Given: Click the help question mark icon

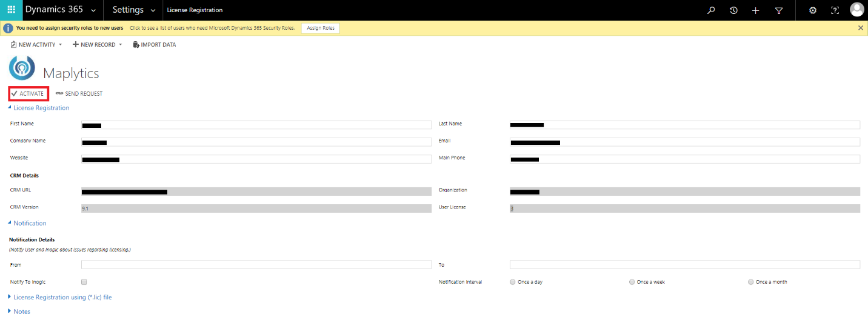Looking at the screenshot, I should (x=835, y=10).
